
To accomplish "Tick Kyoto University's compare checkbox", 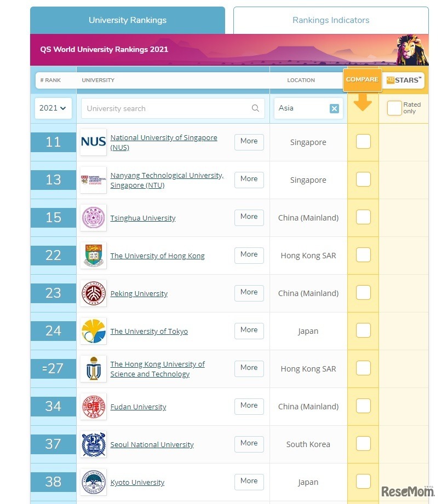I will (363, 482).
